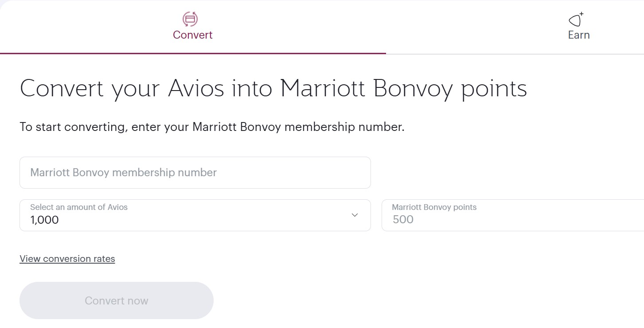Viewport: 644px width, 328px height.
Task: Open the conversion rates link below the dropdown
Action: coord(67,258)
